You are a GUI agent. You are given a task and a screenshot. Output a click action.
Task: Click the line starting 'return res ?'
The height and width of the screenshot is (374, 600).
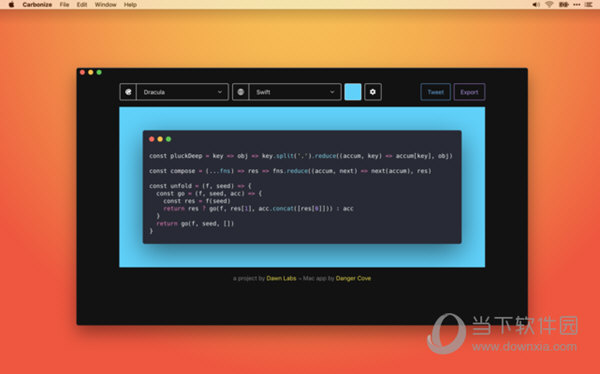pyautogui.click(x=258, y=208)
